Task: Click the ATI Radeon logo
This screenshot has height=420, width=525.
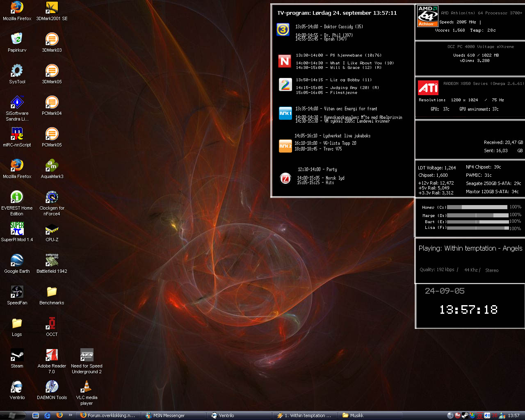Action: (428, 87)
